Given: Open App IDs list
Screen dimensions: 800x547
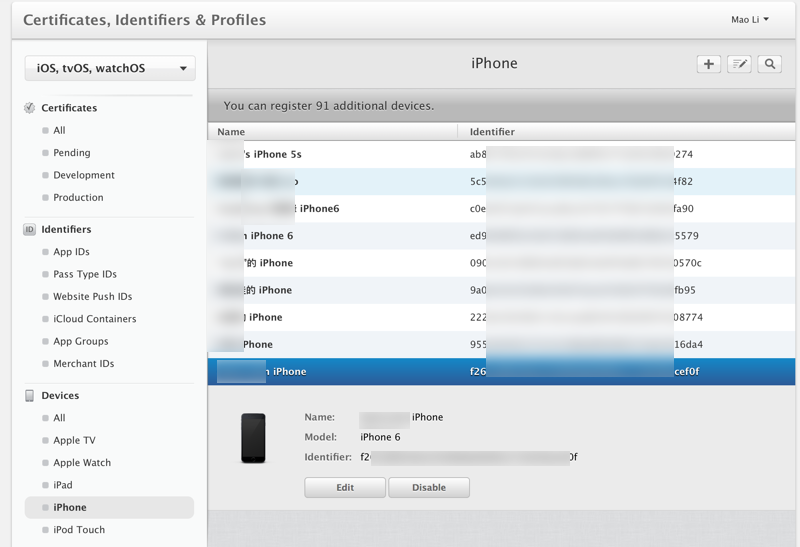Looking at the screenshot, I should [71, 252].
